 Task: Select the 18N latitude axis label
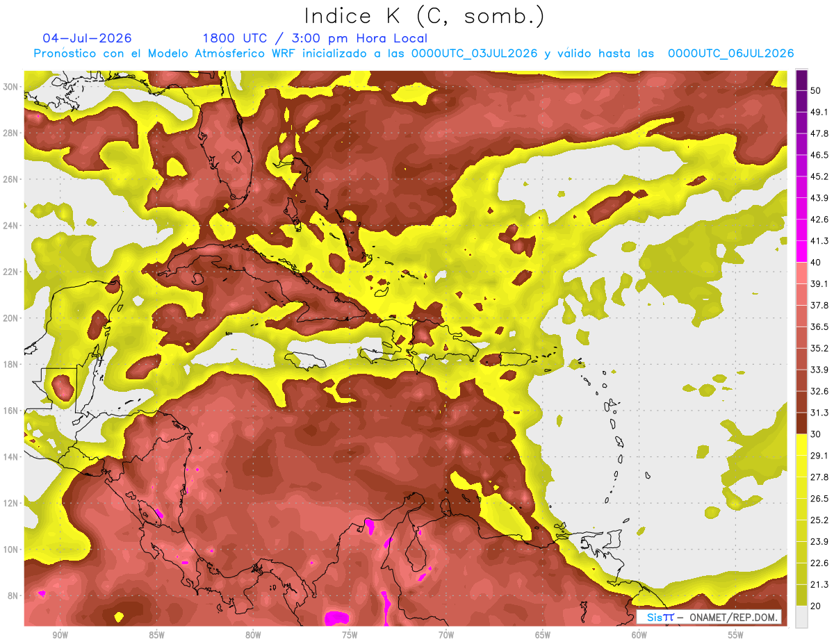point(10,365)
